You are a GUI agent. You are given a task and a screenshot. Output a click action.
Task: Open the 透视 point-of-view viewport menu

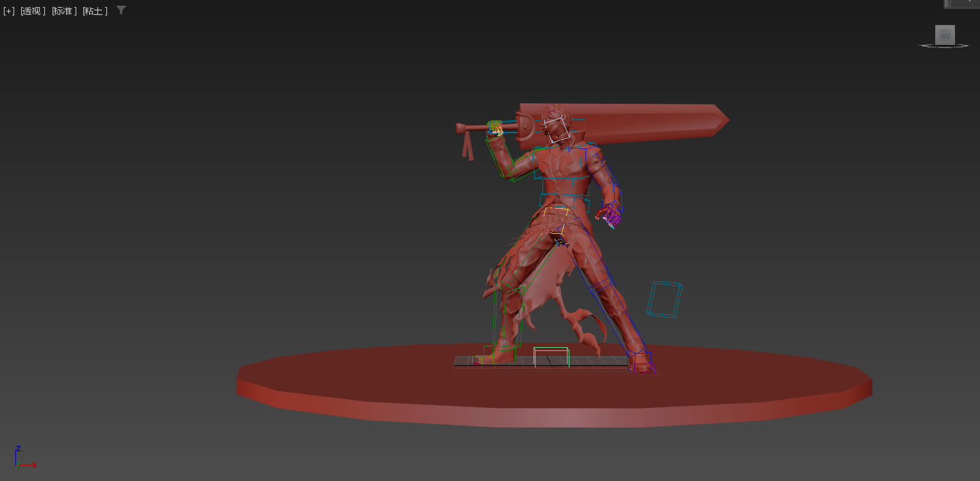click(33, 11)
